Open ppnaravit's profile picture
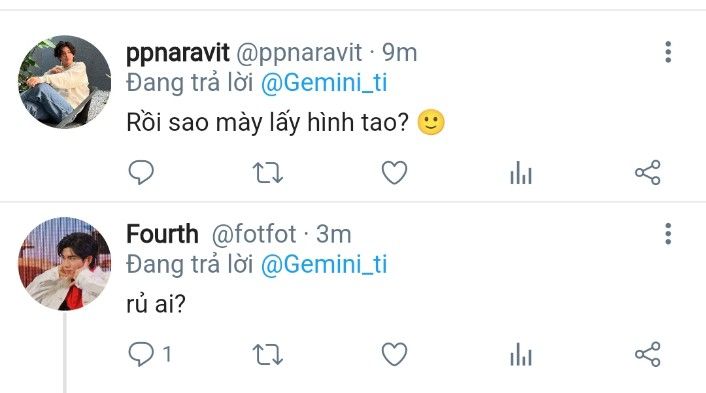706x393 pixels. coord(64,82)
